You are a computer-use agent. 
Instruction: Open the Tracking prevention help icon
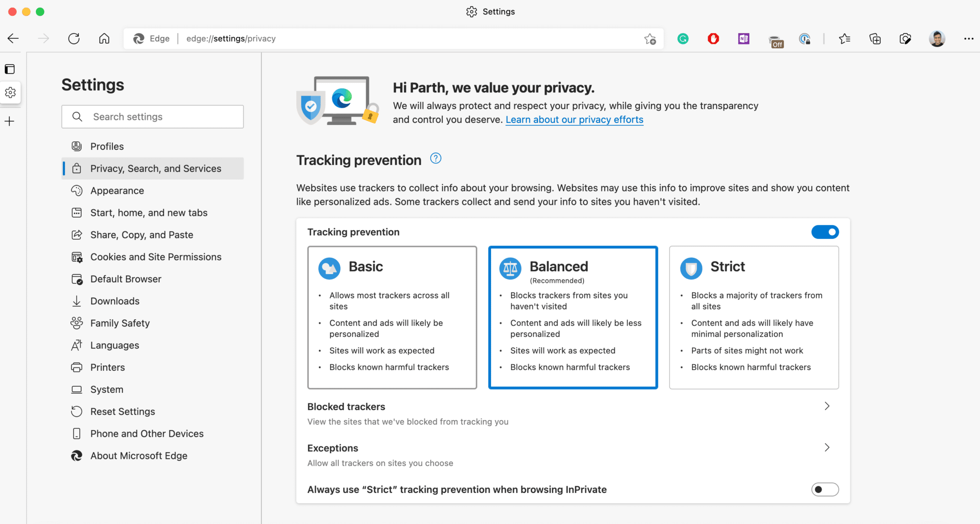click(x=435, y=158)
